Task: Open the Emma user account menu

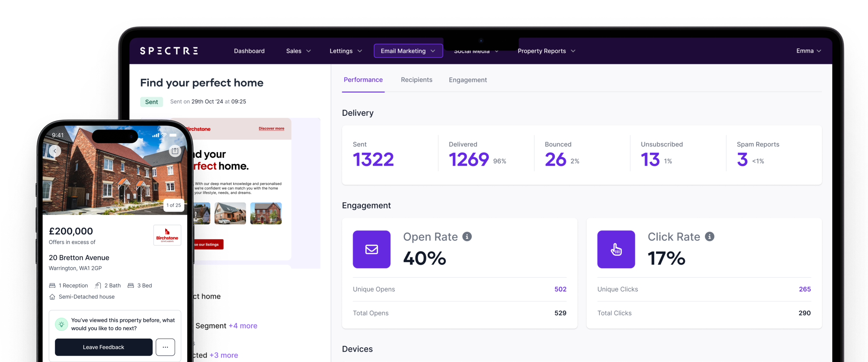Action: pos(808,51)
